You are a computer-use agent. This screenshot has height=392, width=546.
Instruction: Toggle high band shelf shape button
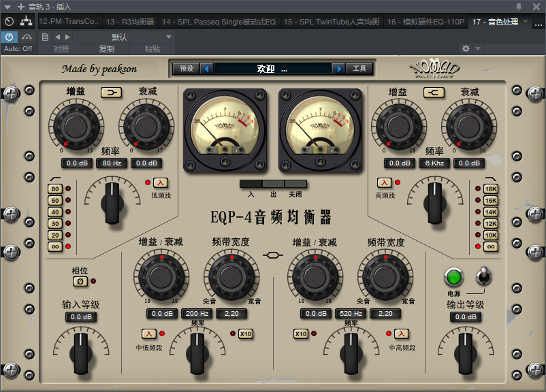click(434, 93)
